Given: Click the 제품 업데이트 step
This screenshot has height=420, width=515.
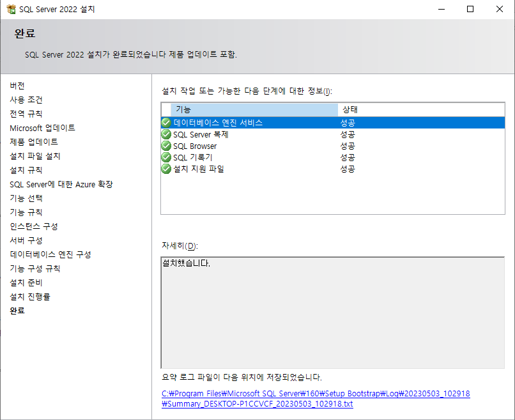Looking at the screenshot, I should coord(34,142).
